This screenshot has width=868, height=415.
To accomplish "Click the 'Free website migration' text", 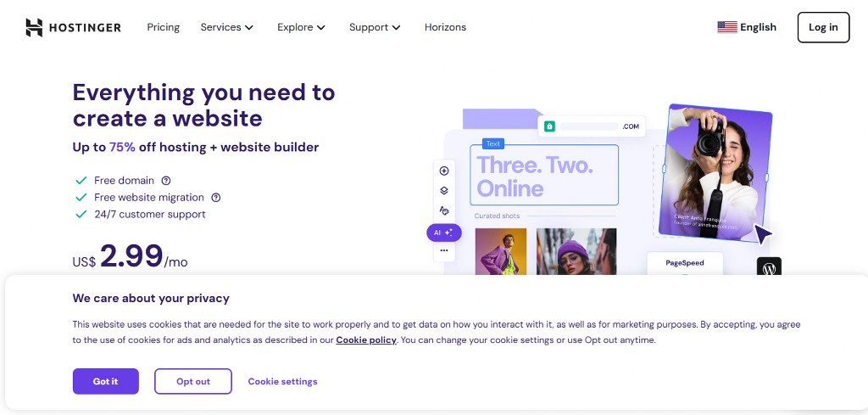I will [149, 197].
